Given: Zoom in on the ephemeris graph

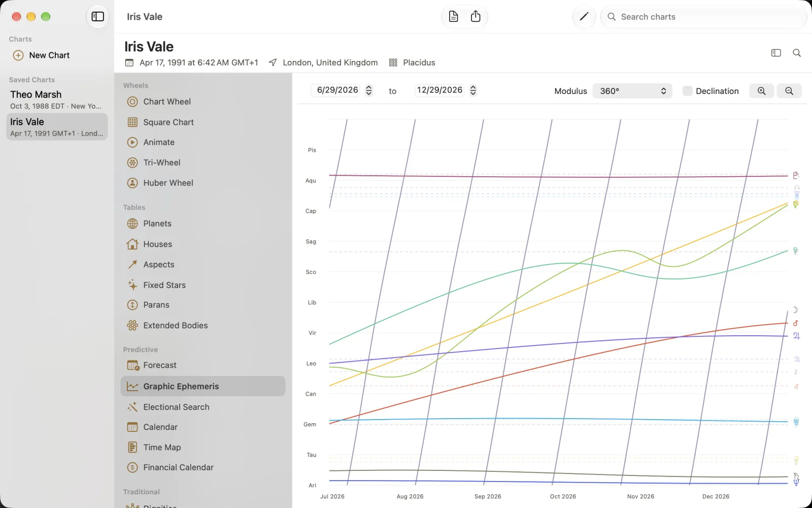Looking at the screenshot, I should [761, 91].
